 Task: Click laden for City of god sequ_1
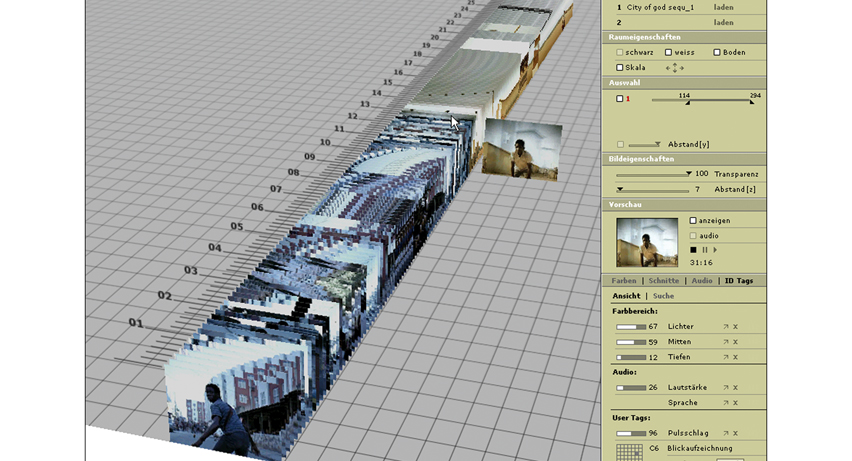click(x=724, y=8)
